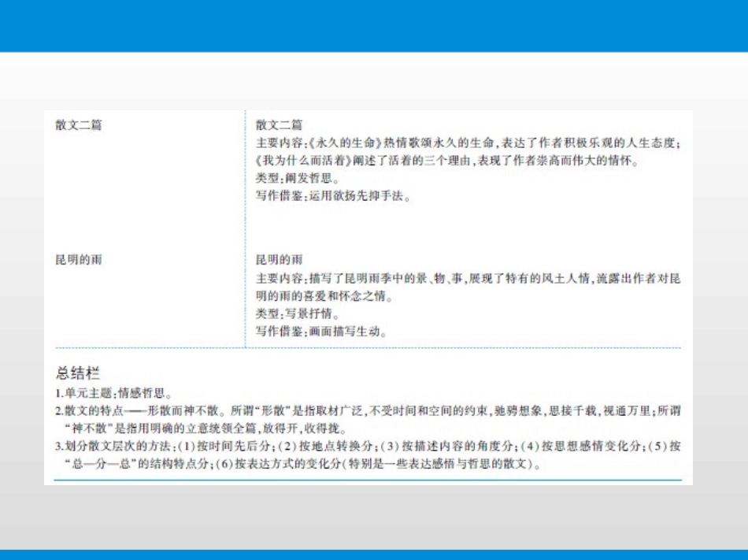Image resolution: width=748 pixels, height=560 pixels.
Task: Select the text '类型:阐发哲思。'
Action: pyautogui.click(x=298, y=179)
